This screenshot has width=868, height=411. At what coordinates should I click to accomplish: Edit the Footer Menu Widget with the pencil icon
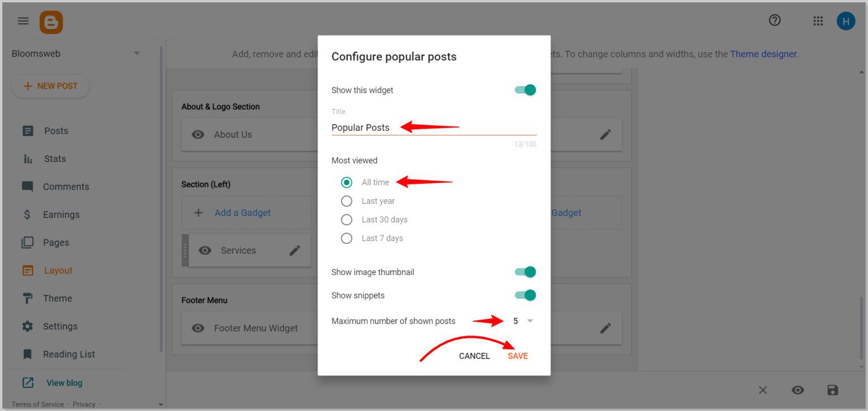tap(605, 328)
